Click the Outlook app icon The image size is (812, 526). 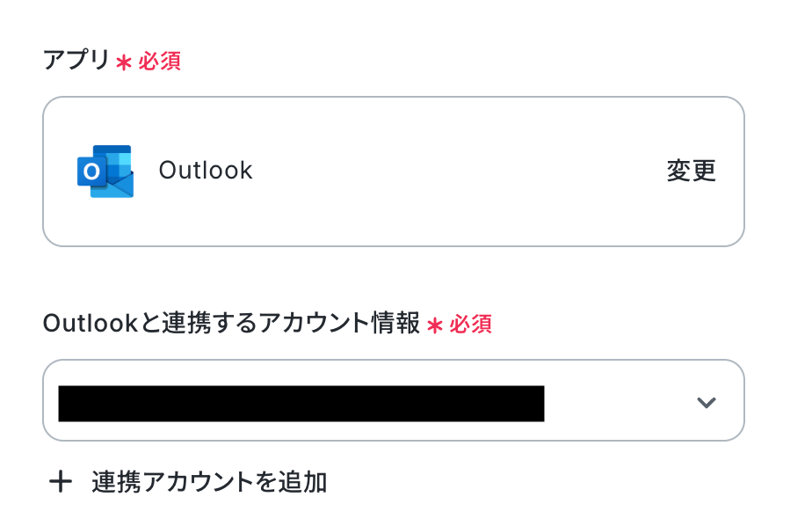coord(105,171)
